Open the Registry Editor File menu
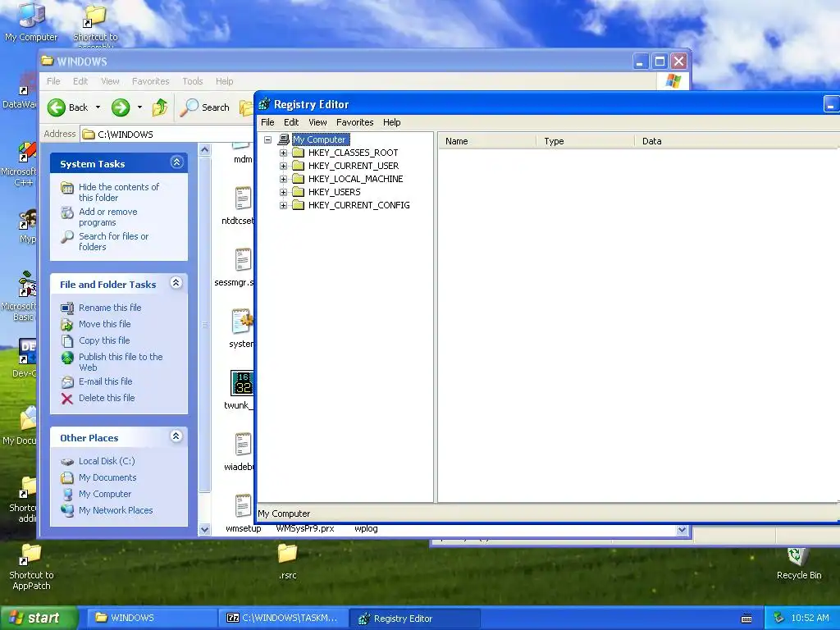The width and height of the screenshot is (840, 630). [267, 122]
